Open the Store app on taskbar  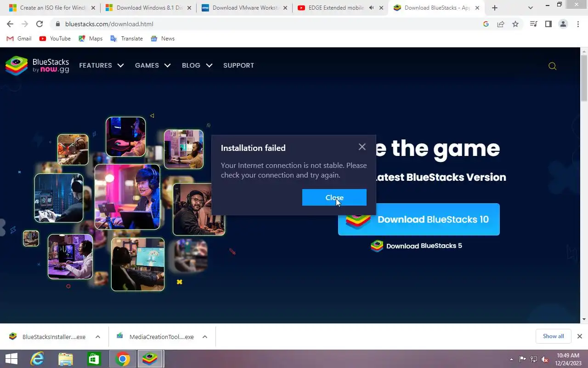pyautogui.click(x=94, y=359)
